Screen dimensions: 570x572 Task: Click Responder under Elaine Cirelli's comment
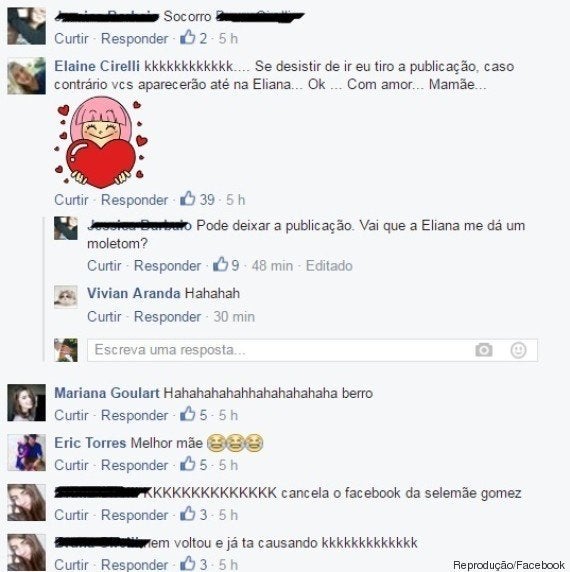[x=135, y=200]
